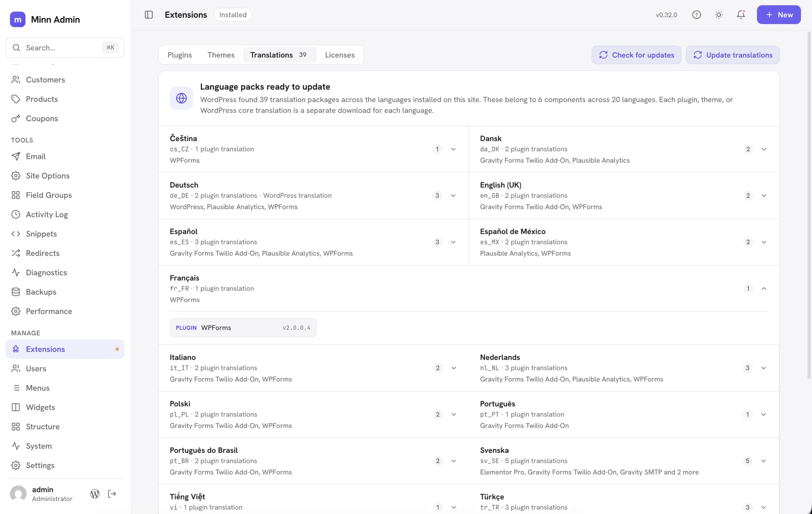Click the 'admin' user name
The height and width of the screenshot is (514, 812).
point(43,489)
